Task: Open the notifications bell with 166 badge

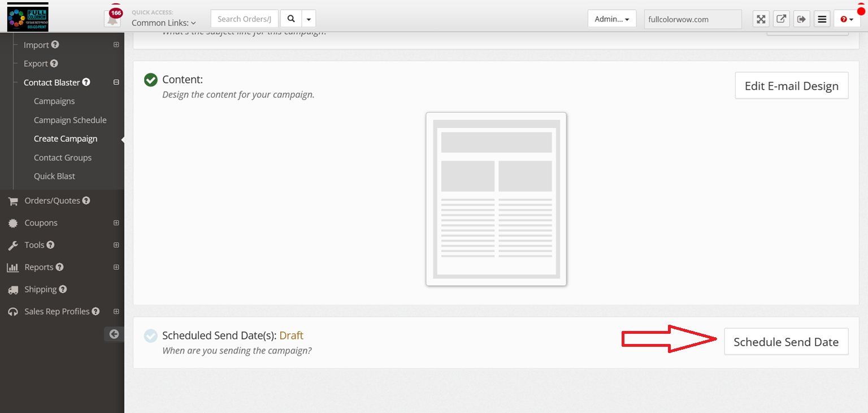Action: pos(114,19)
